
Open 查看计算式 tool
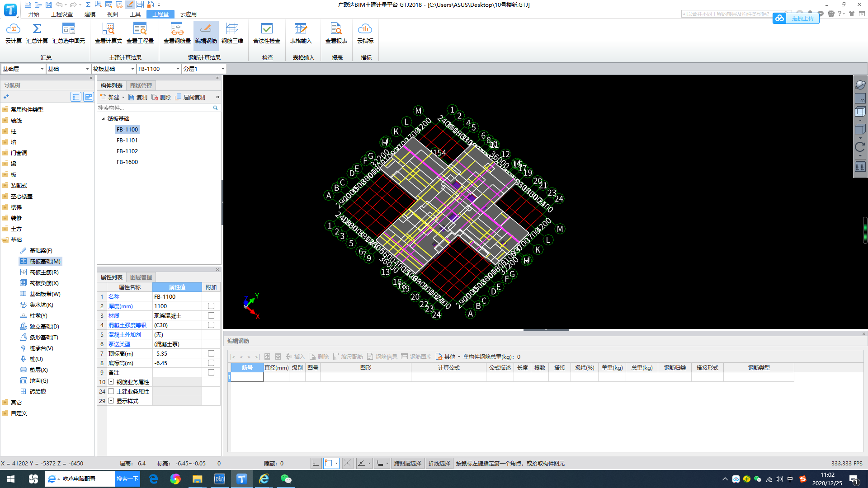click(x=108, y=33)
